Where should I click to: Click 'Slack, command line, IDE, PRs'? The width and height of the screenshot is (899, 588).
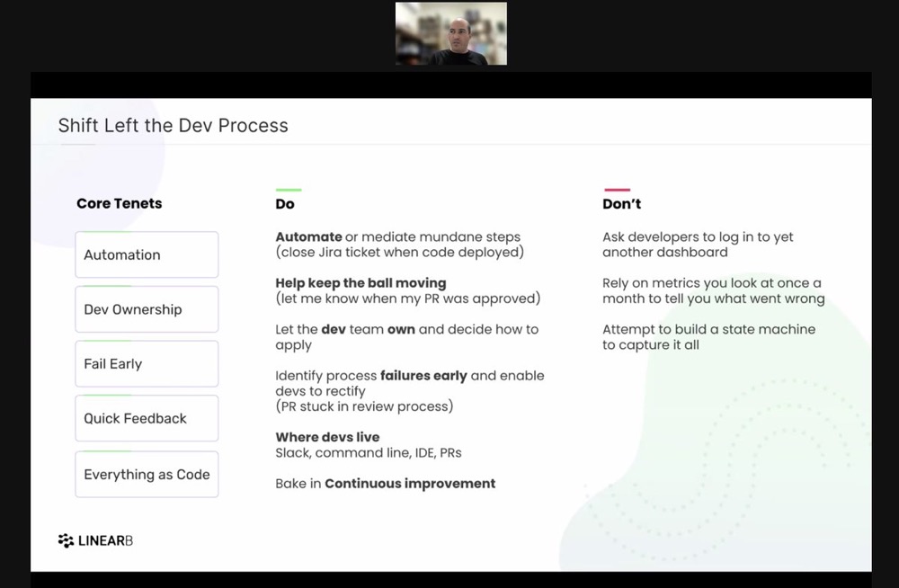(369, 453)
